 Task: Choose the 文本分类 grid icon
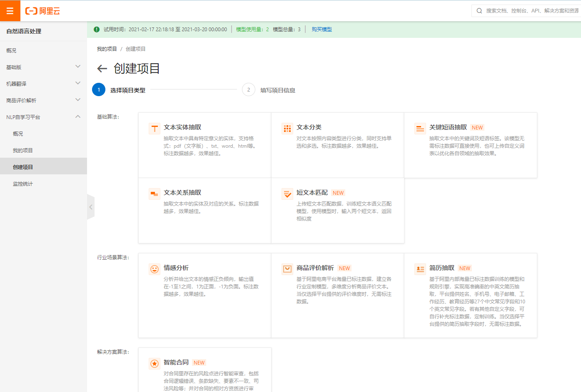[x=287, y=129]
